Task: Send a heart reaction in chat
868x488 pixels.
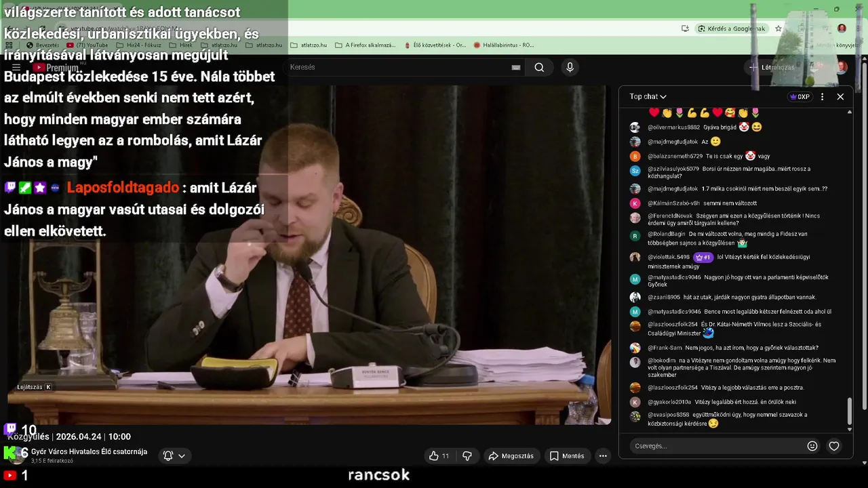Action: (834, 446)
